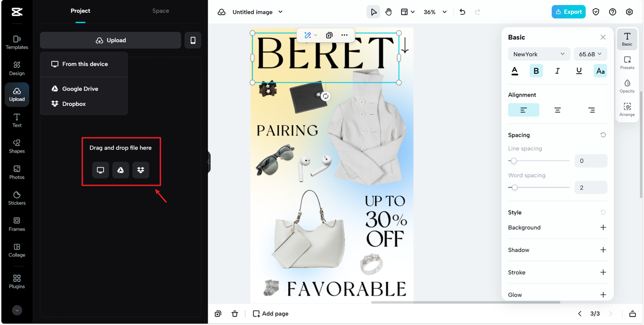Open the Photos sidebar panel
The height and width of the screenshot is (325, 644).
tap(17, 173)
